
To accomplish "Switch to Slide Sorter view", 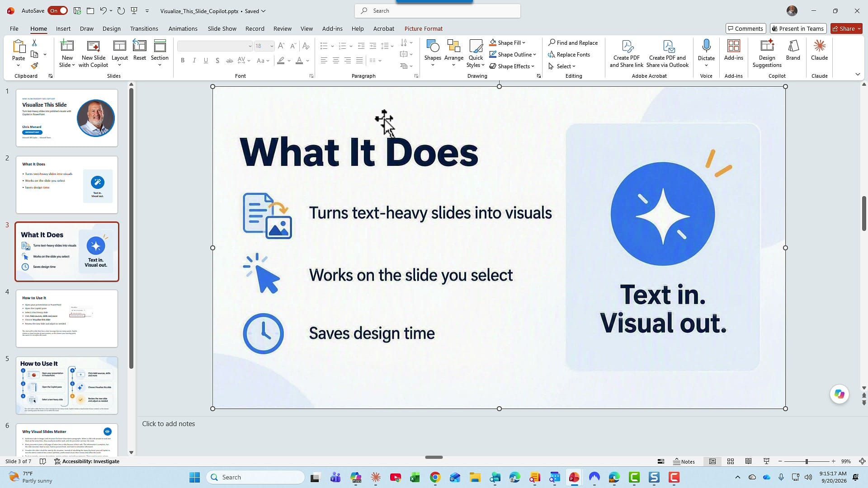I will coord(730,461).
